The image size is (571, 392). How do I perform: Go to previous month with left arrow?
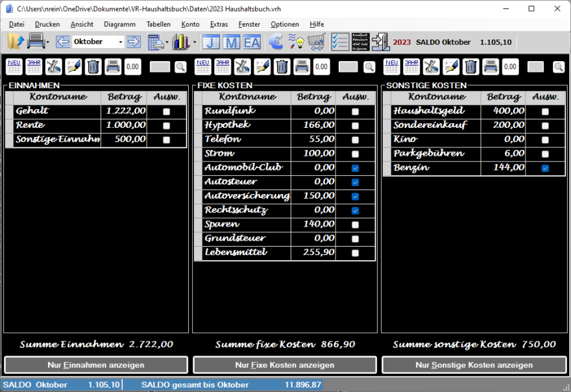pyautogui.click(x=63, y=42)
